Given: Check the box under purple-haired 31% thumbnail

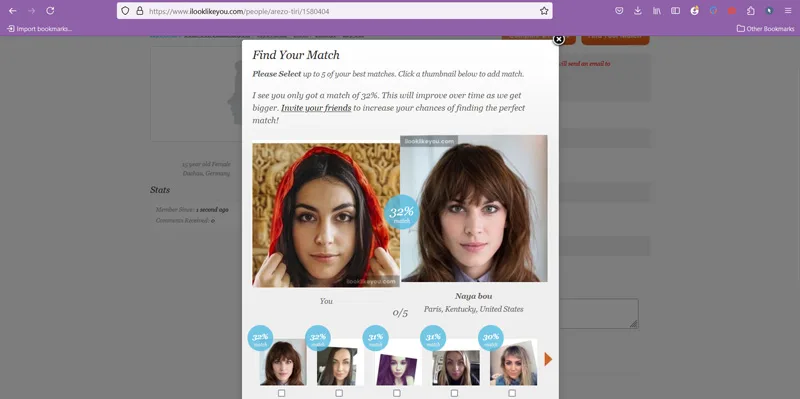Looking at the screenshot, I should (x=397, y=393).
